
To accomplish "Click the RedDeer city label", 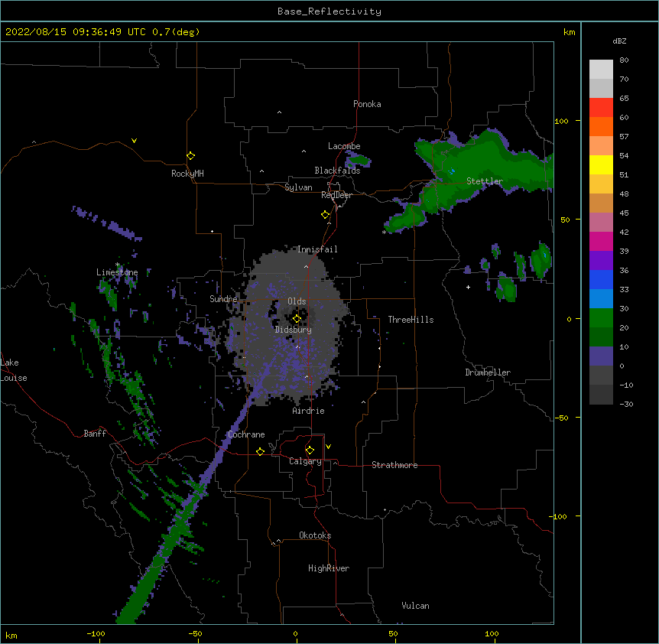I will pos(336,195).
